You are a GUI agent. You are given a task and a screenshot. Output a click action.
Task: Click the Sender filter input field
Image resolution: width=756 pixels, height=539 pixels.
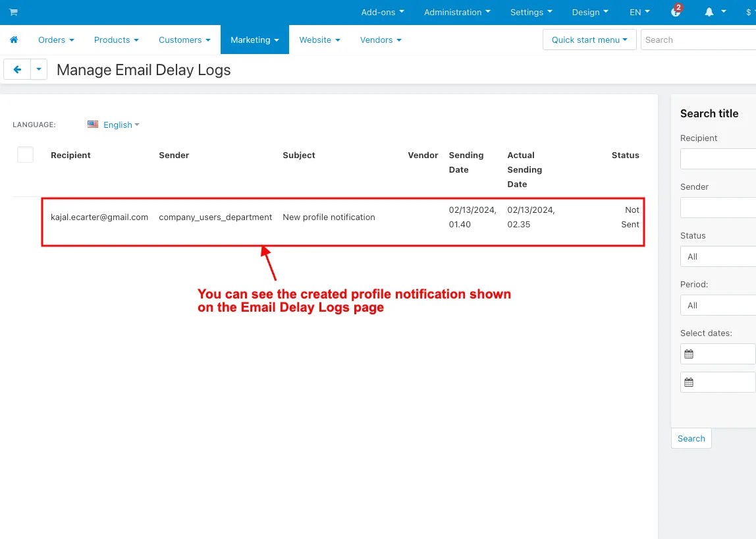(718, 208)
